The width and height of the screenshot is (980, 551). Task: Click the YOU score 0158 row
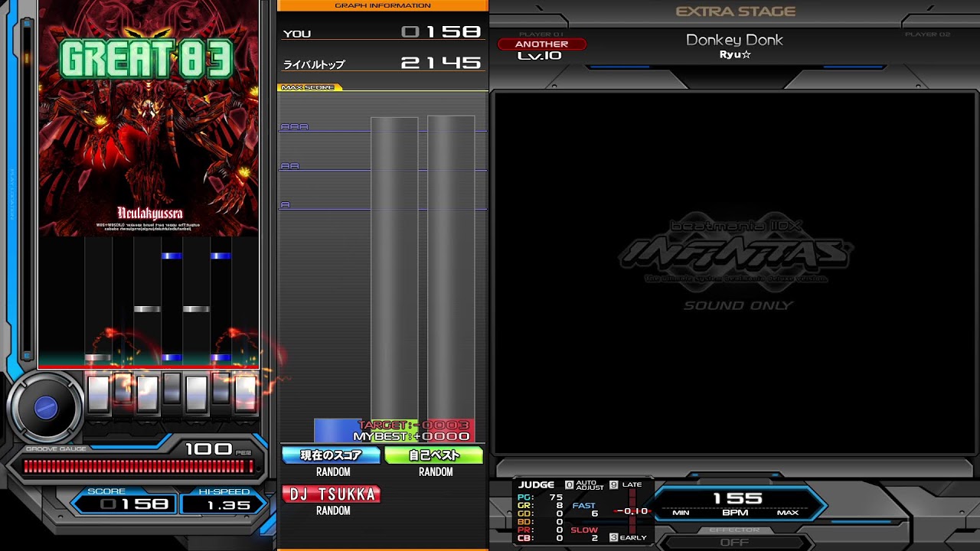click(383, 32)
